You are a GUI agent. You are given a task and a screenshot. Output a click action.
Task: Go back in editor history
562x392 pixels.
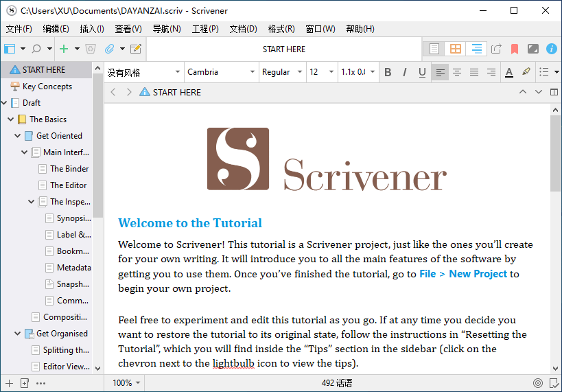coord(113,92)
